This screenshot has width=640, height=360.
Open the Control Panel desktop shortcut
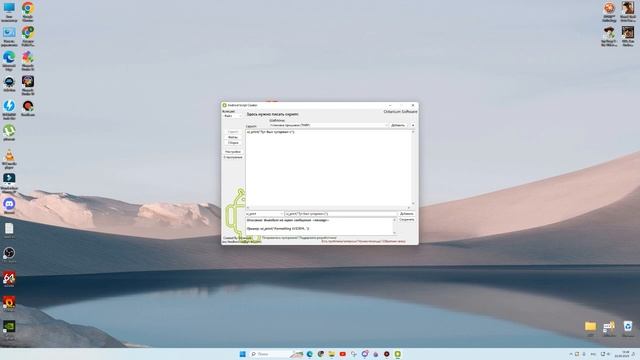[x=9, y=36]
